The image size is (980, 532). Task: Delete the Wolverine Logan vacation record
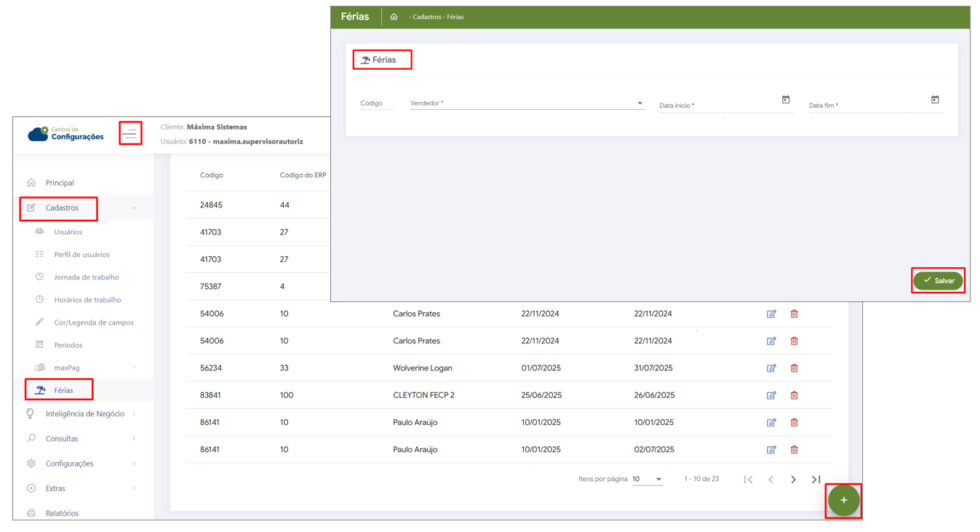794,368
